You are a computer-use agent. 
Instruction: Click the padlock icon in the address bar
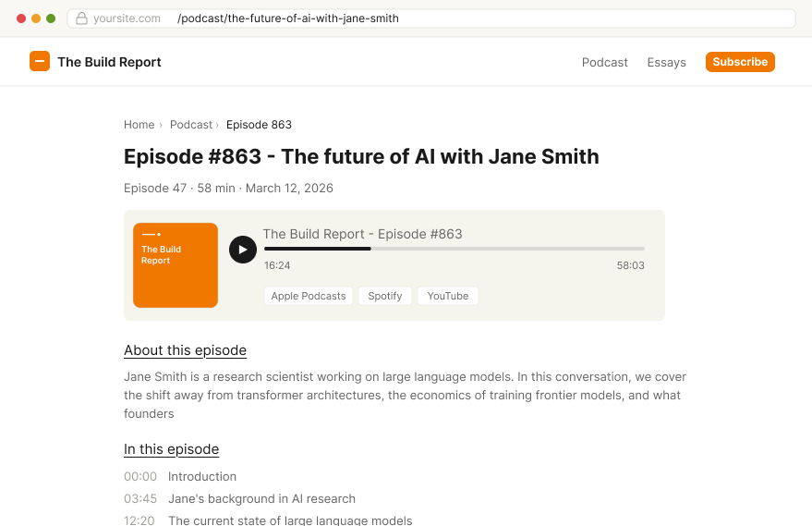click(81, 18)
